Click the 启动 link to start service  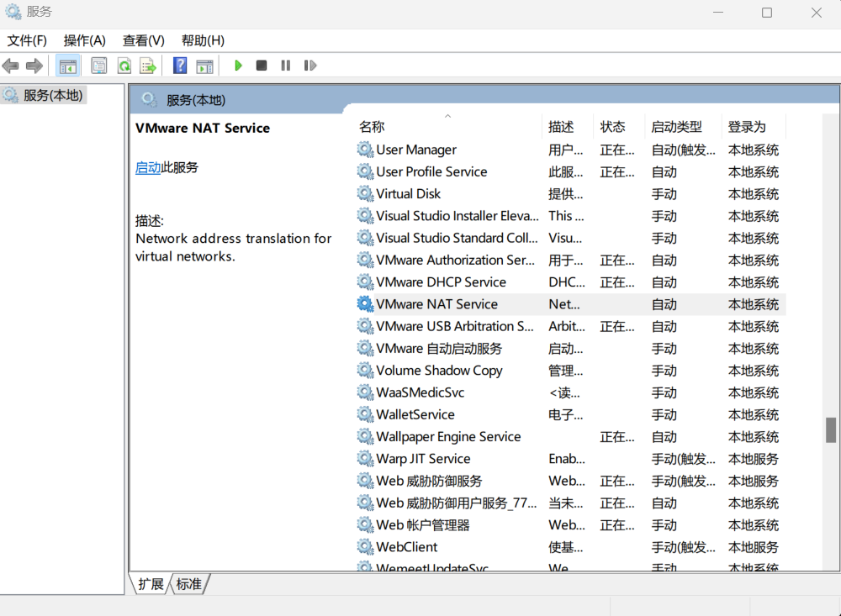click(x=148, y=167)
